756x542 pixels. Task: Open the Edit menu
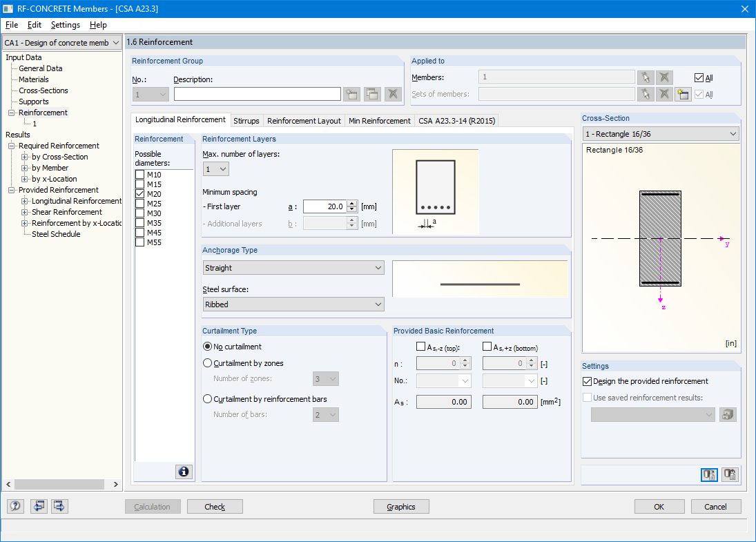pos(35,25)
